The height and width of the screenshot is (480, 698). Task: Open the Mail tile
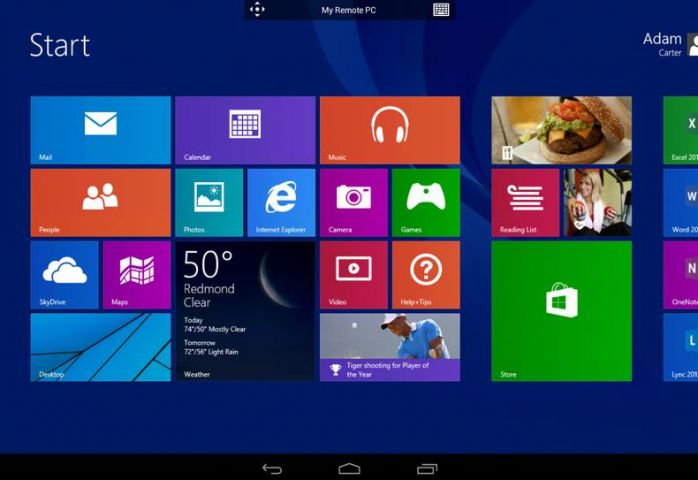click(100, 130)
